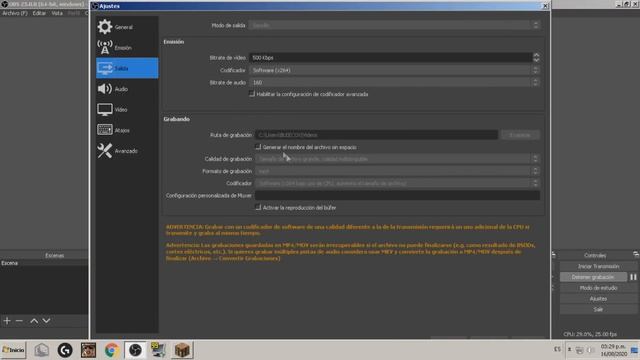Image resolution: width=640 pixels, height=360 pixels.
Task: Click the ES language indicator in tray
Action: pyautogui.click(x=557, y=349)
